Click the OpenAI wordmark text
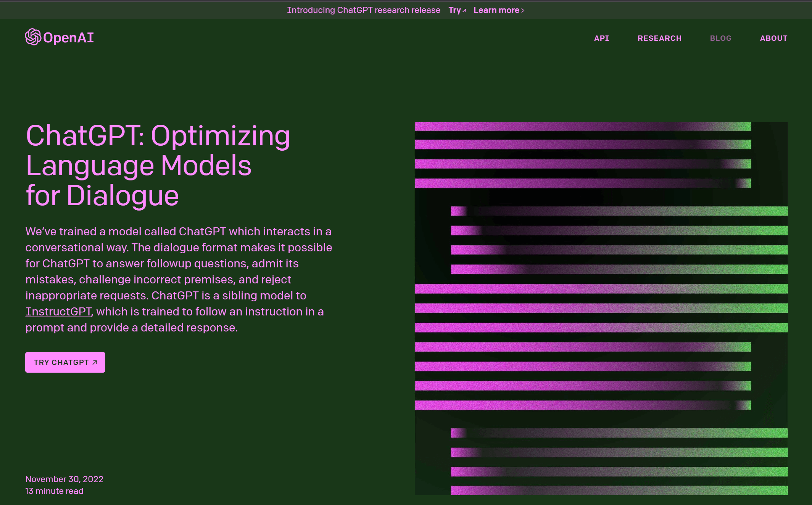The image size is (812, 505). pyautogui.click(x=69, y=38)
